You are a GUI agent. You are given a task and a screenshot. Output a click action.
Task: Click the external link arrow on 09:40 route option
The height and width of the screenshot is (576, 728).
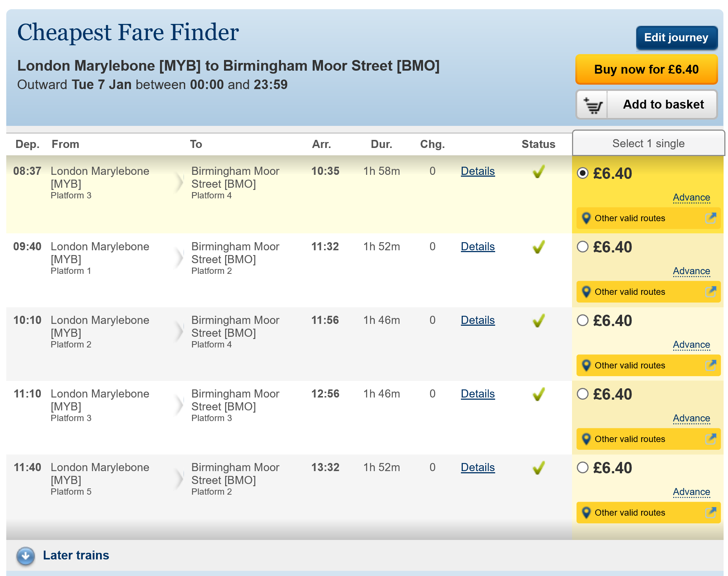click(x=710, y=292)
